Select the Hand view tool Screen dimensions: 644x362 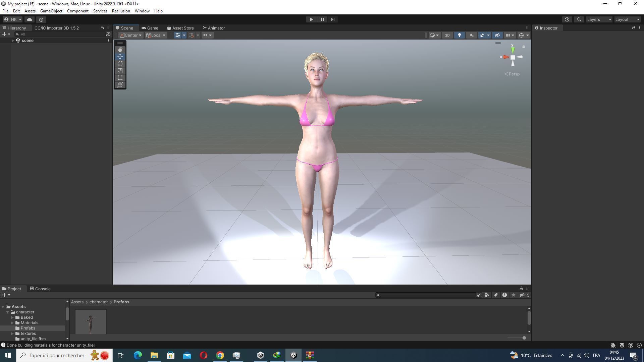coord(120,50)
